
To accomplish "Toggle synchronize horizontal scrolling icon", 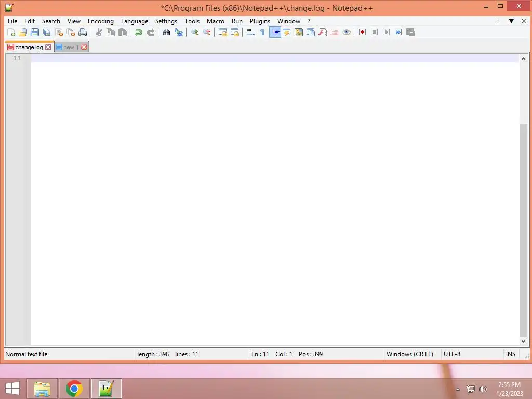I will click(x=234, y=32).
